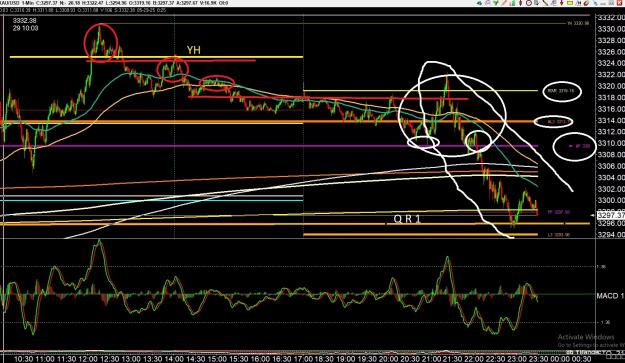Screen dimensions: 625x363
Task: Click the yellow rectangle icon in top toolbar
Action: 570,3
